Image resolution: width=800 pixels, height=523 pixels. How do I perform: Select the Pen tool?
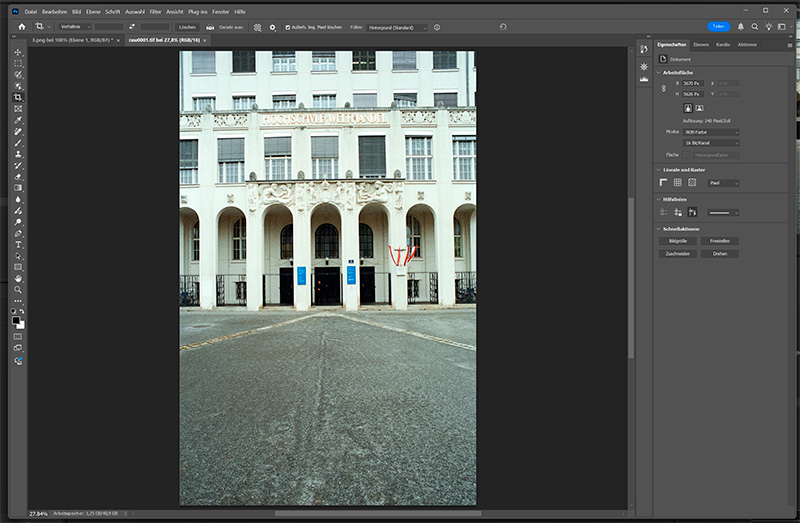tap(18, 233)
